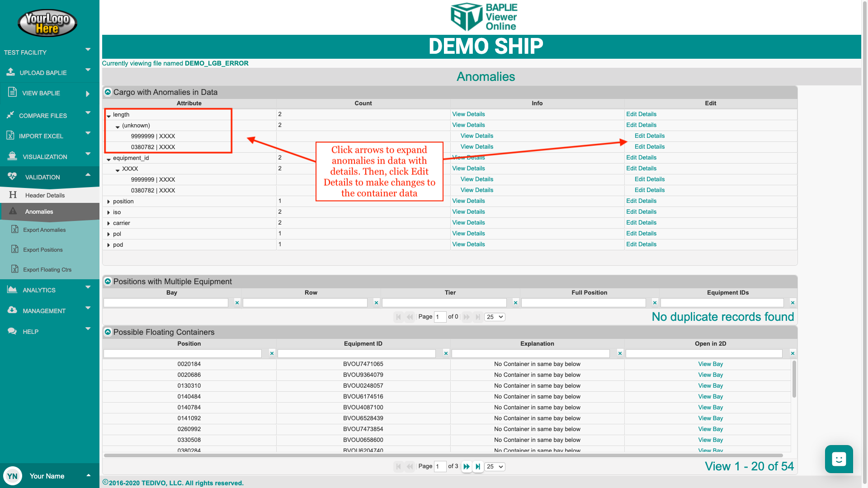The width and height of the screenshot is (868, 488).
Task: Collapse the Possible Floating Containers panel
Action: pos(108,332)
